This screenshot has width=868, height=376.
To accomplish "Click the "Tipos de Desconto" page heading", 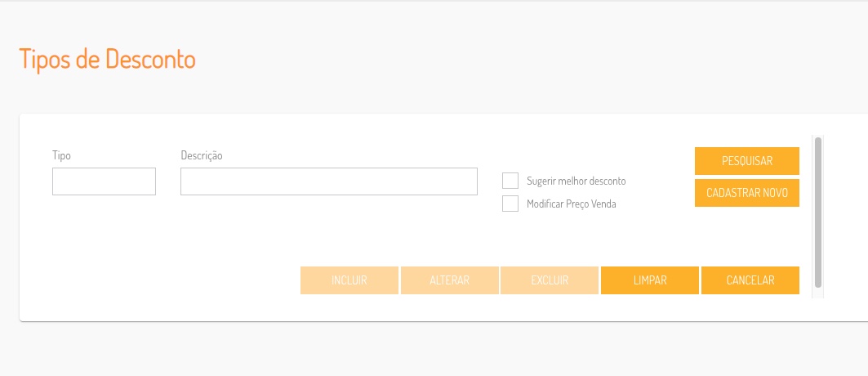I will pos(107,60).
